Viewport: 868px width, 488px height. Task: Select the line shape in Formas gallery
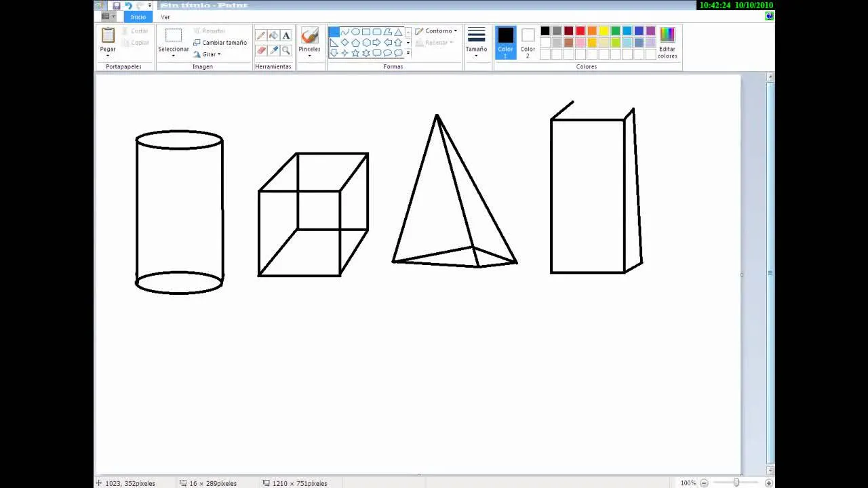(334, 32)
